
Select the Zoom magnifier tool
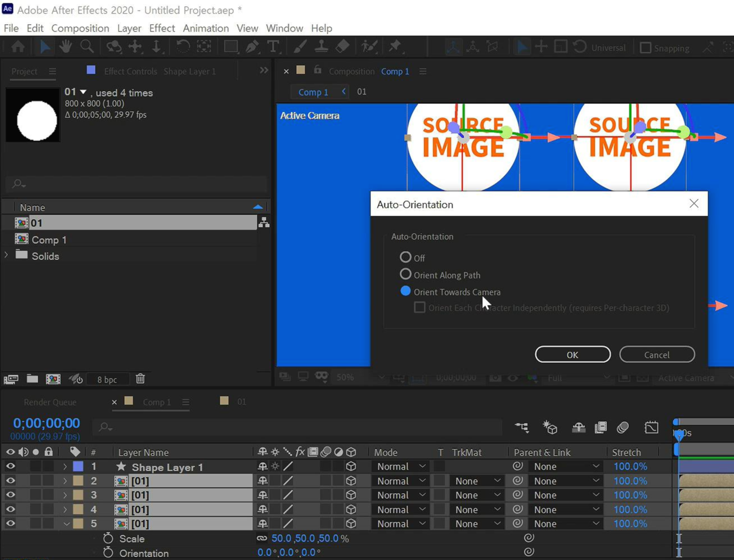87,47
